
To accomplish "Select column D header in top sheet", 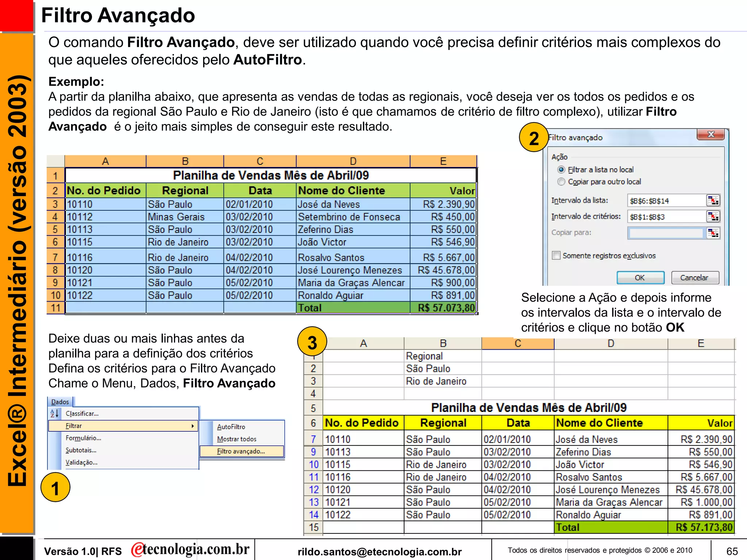I will (x=353, y=161).
